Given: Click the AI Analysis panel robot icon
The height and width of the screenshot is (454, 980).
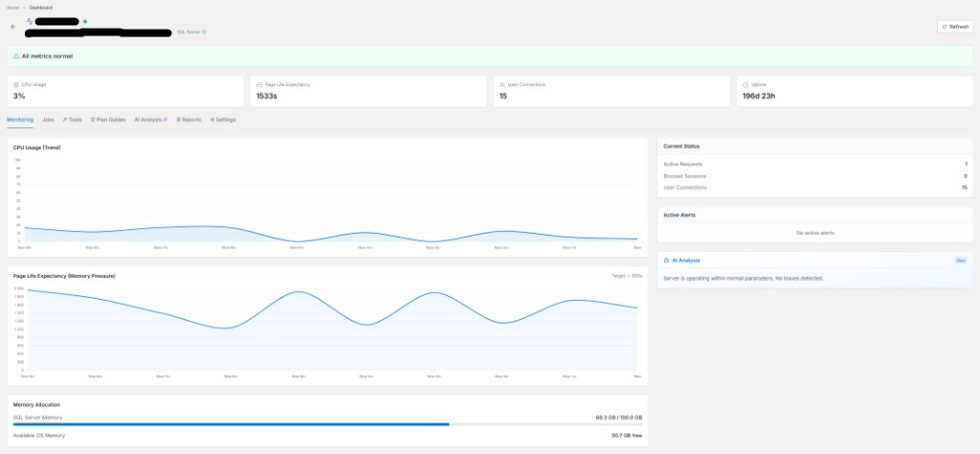Looking at the screenshot, I should 666,260.
